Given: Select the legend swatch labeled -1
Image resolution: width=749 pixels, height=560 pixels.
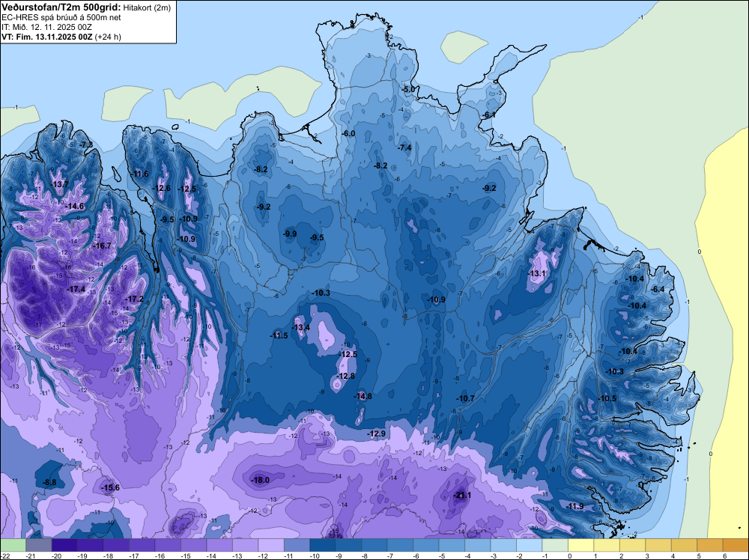Looking at the screenshot, I should tap(555, 545).
